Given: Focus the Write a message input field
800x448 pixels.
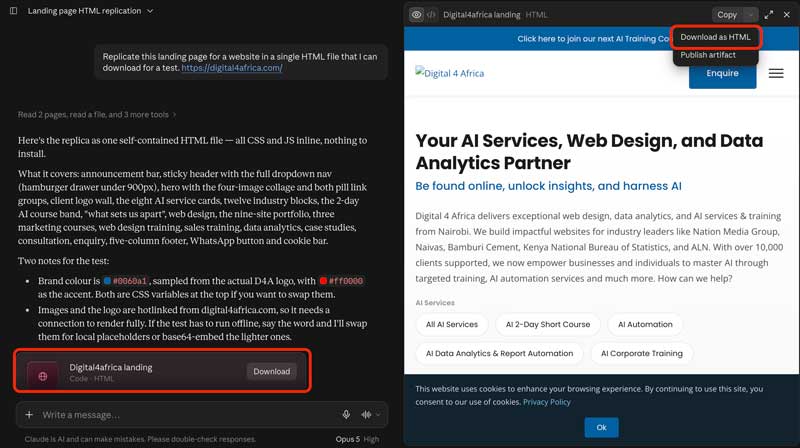Looking at the screenshot, I should [189, 415].
